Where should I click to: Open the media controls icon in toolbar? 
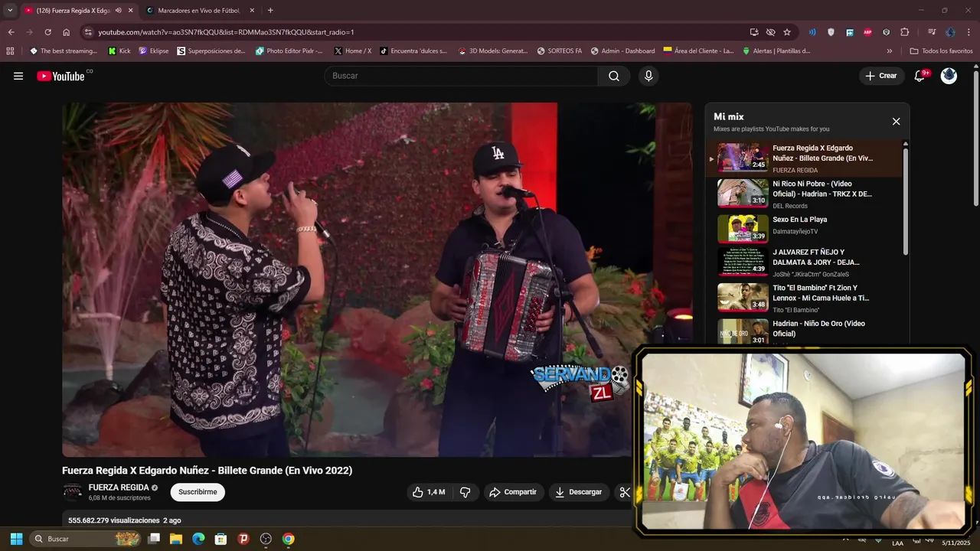click(932, 32)
